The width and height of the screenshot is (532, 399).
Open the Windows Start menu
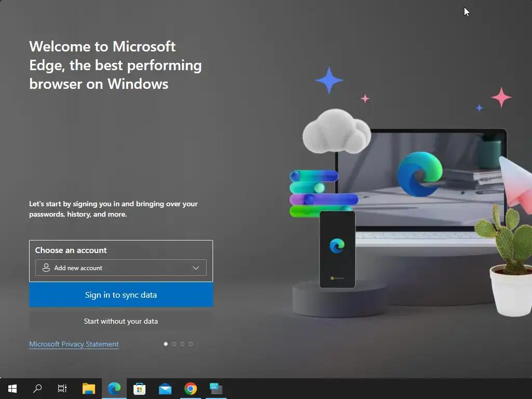pyautogui.click(x=12, y=389)
